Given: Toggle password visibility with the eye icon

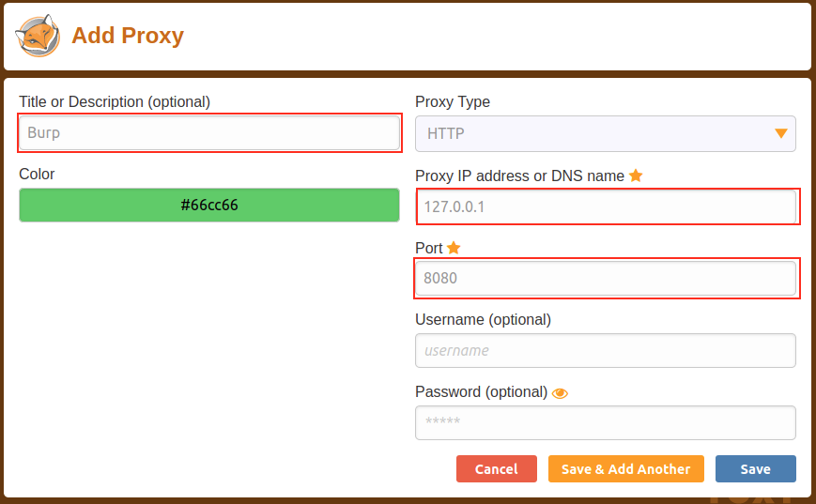Looking at the screenshot, I should click(561, 393).
